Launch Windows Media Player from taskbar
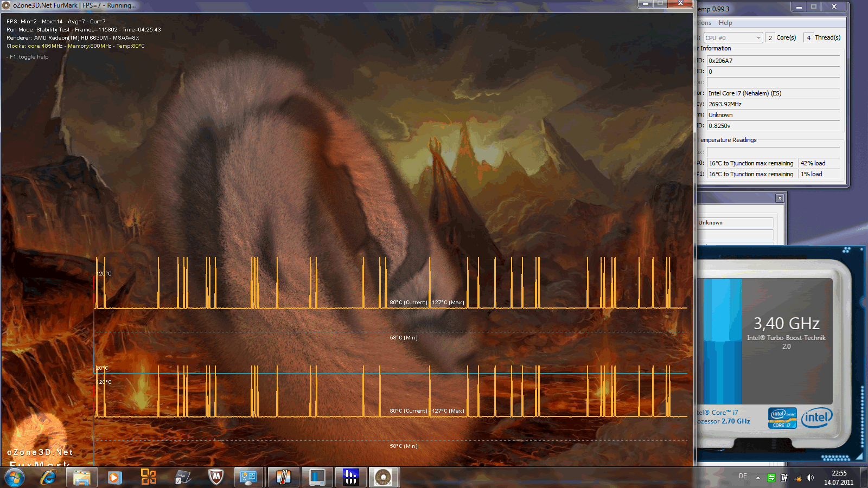The height and width of the screenshot is (488, 868). [x=114, y=478]
